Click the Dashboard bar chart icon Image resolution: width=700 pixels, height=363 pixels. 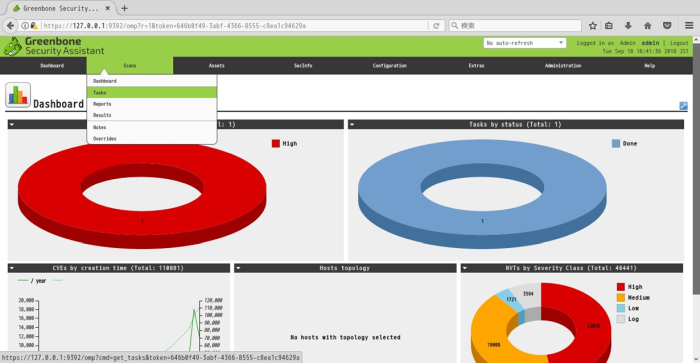coord(18,95)
